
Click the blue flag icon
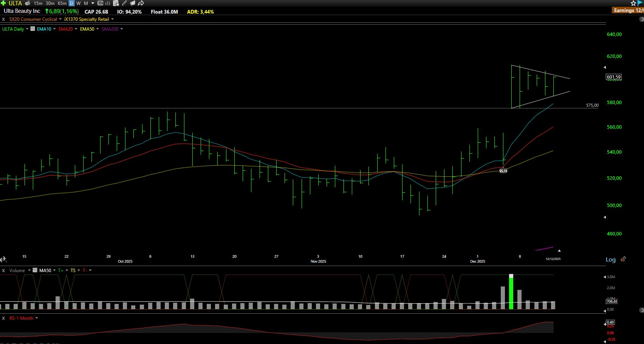click(x=640, y=3)
